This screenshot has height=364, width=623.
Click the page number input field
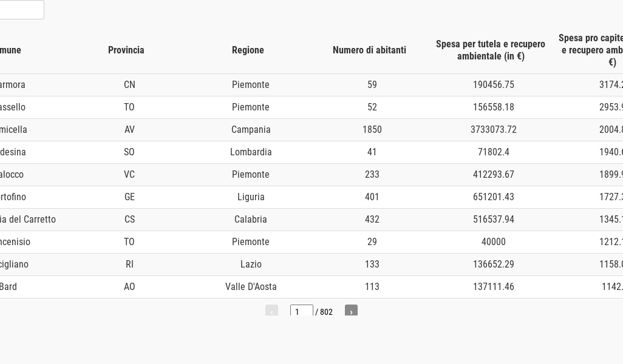point(301,311)
